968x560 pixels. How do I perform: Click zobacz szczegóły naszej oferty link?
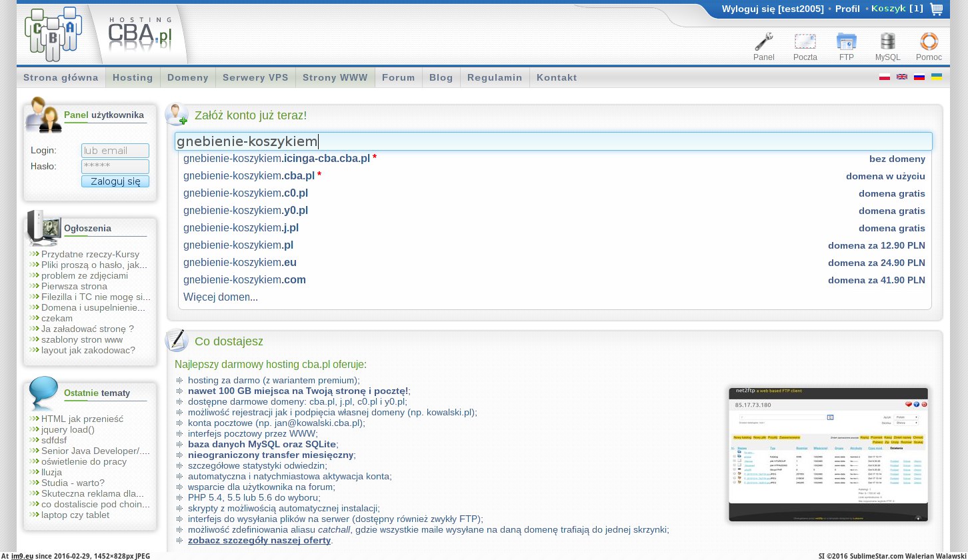coord(259,540)
